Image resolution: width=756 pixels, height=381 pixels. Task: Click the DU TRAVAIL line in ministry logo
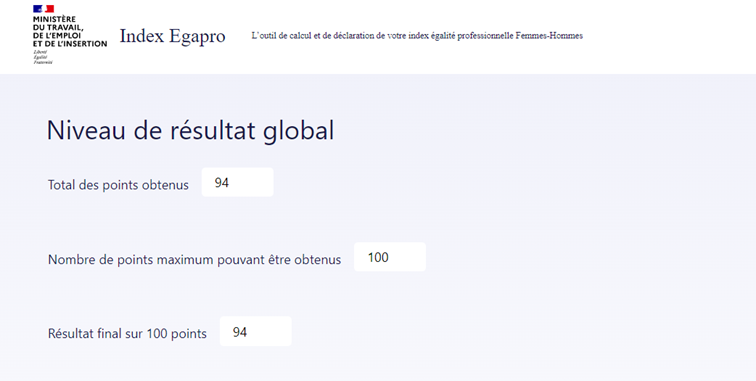tap(58, 27)
